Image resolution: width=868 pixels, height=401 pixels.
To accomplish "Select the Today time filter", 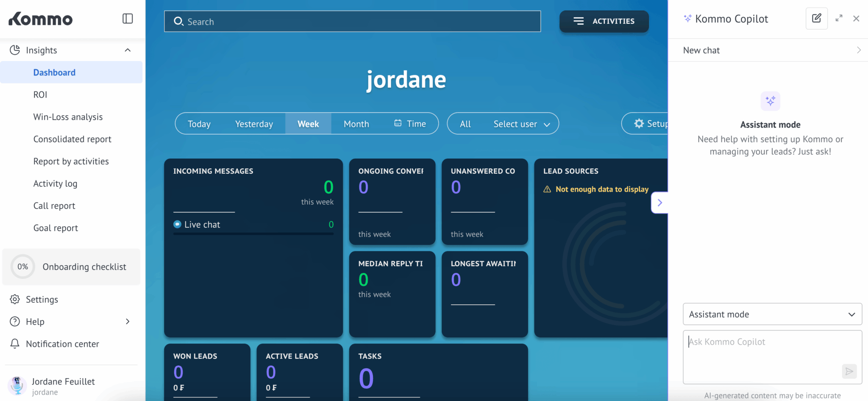I will pyautogui.click(x=199, y=124).
